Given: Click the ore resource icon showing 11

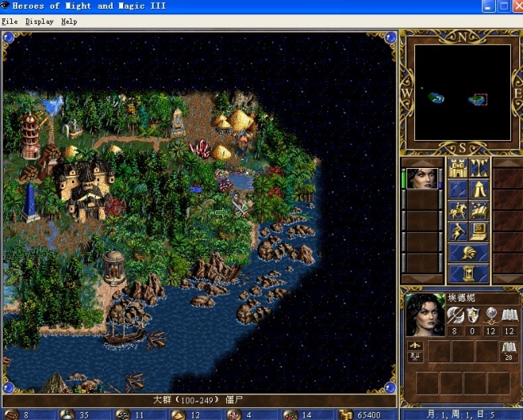Looking at the screenshot, I should click(x=122, y=414).
